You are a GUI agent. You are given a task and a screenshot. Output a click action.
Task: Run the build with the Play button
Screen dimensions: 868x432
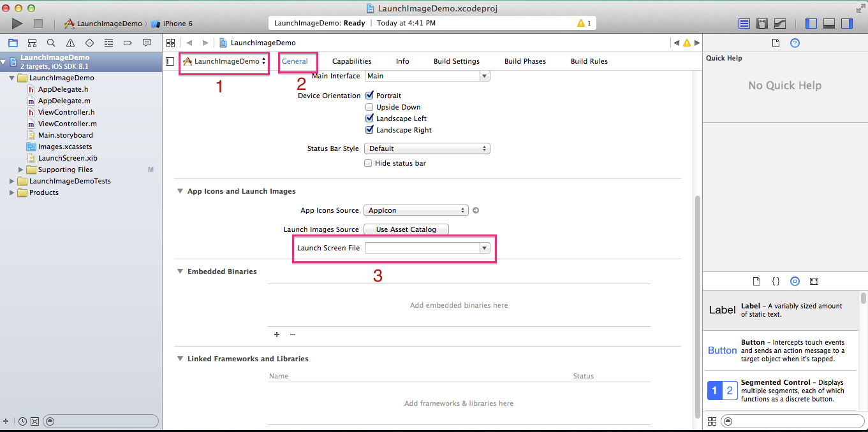(17, 23)
